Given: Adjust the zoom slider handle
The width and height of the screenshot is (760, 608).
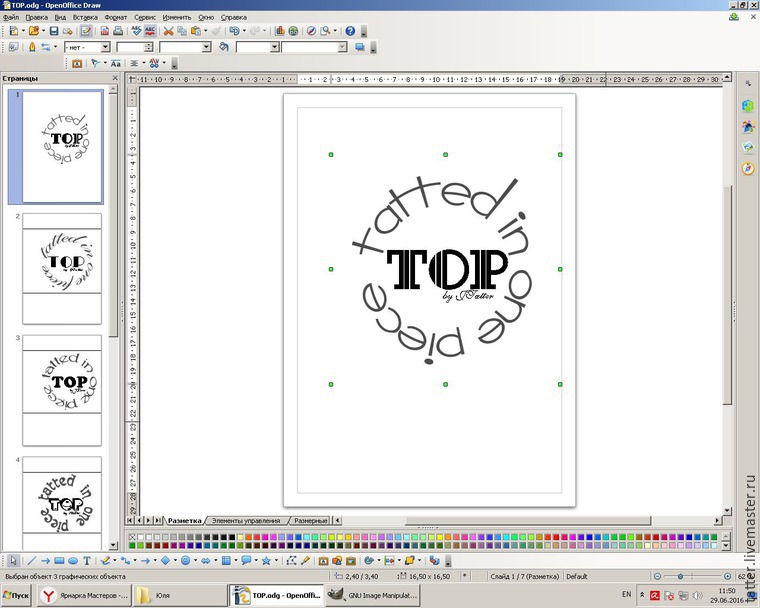Looking at the screenshot, I should point(681,576).
